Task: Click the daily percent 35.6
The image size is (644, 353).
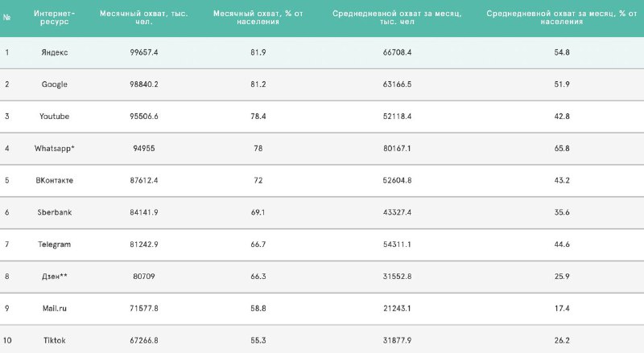Action: (561, 212)
